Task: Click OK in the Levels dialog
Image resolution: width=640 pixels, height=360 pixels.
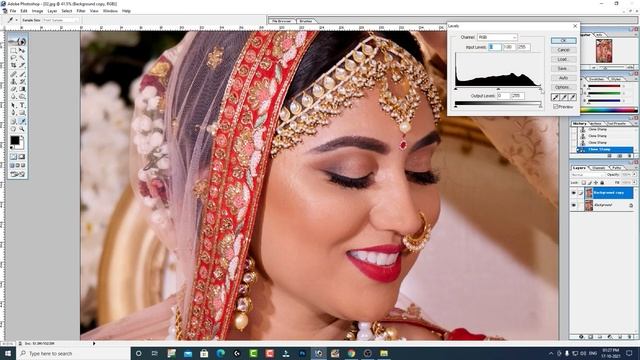Action: point(563,40)
